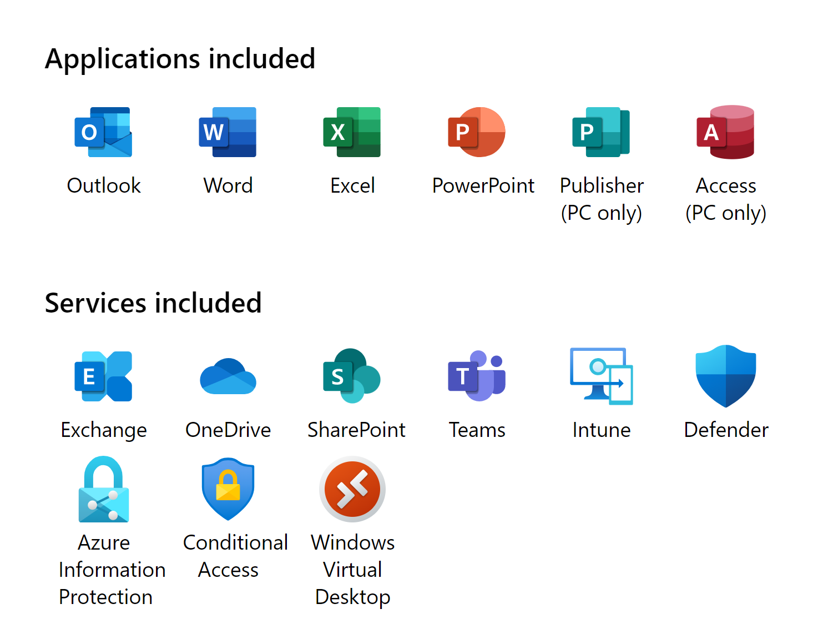Select the 'Windows Virtual Desktop' label

(352, 570)
